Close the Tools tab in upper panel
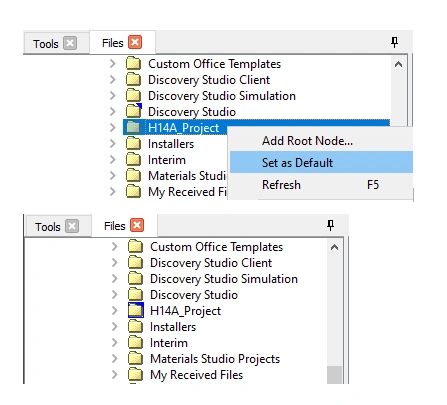Screen dimensions: 447x405 [x=70, y=43]
